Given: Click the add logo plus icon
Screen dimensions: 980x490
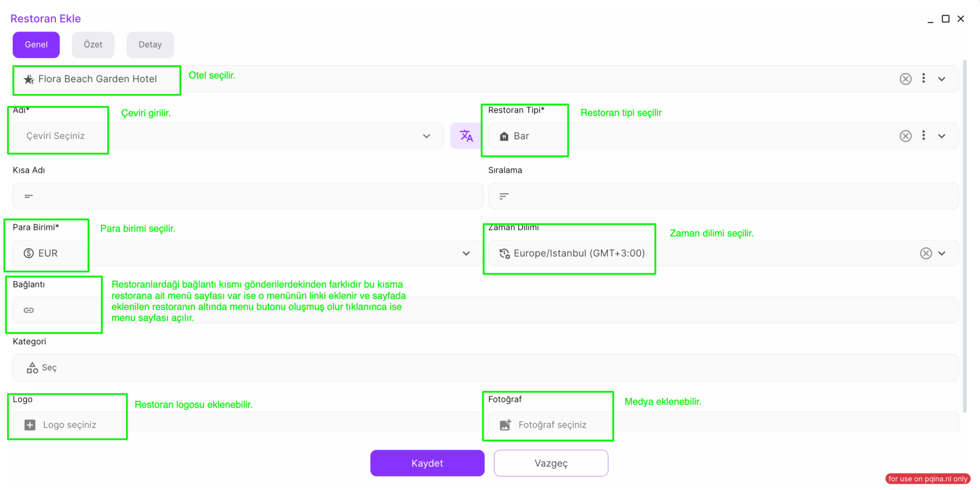Looking at the screenshot, I should tap(30, 425).
